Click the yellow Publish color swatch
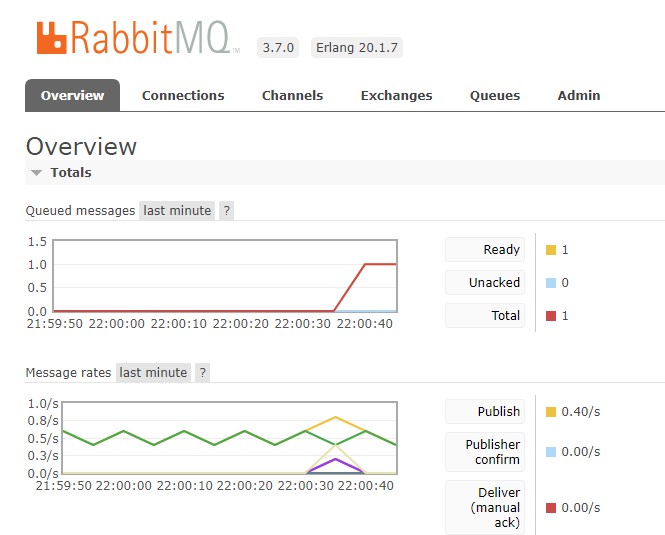This screenshot has height=535, width=665. (550, 412)
